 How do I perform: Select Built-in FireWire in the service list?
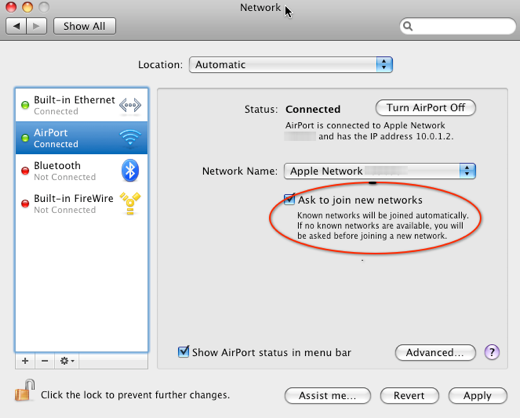(82, 203)
